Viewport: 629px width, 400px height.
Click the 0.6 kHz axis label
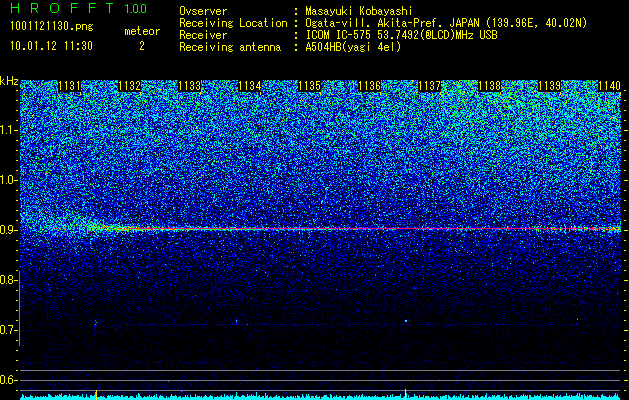7,380
